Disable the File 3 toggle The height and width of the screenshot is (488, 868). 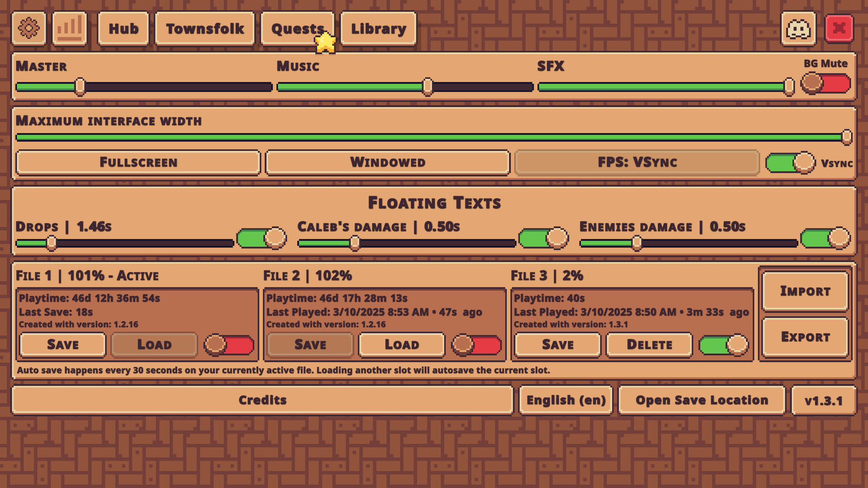click(722, 345)
